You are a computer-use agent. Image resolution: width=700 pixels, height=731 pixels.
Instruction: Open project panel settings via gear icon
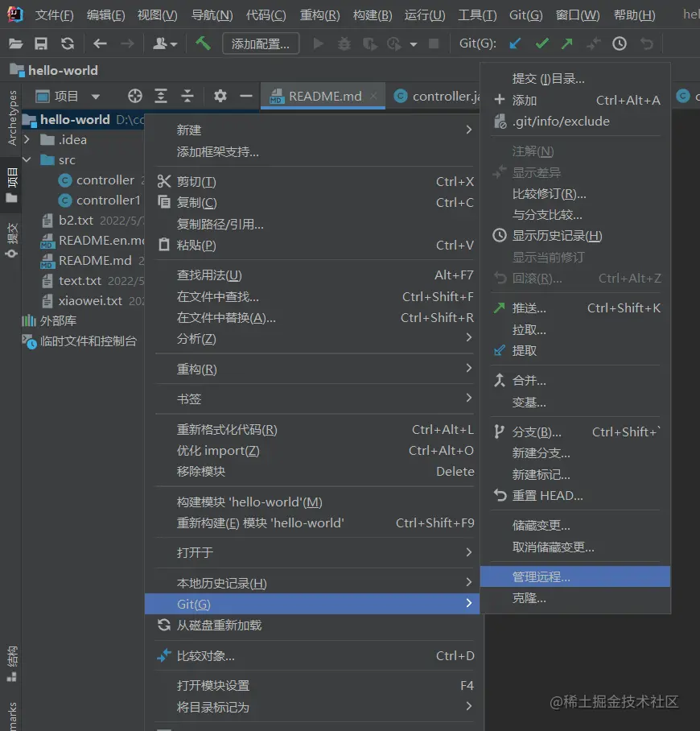click(x=220, y=95)
